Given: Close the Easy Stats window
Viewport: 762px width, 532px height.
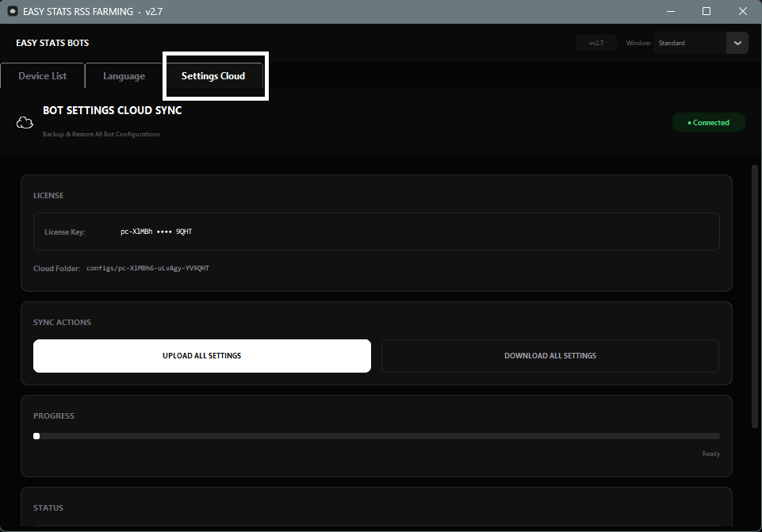Looking at the screenshot, I should click(742, 11).
